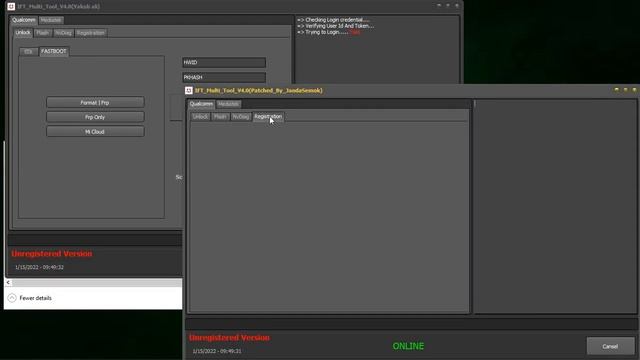Select the EDL tab beside FASTBOOT

click(28, 51)
